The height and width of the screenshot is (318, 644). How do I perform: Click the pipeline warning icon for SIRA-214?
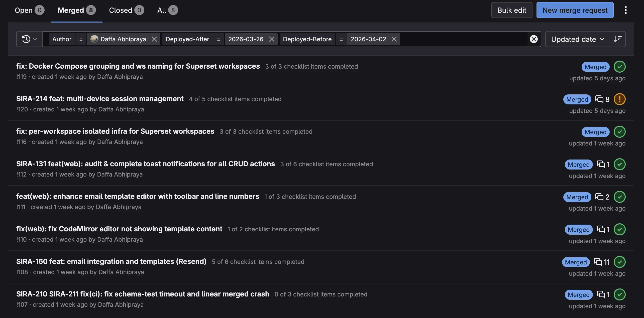619,99
